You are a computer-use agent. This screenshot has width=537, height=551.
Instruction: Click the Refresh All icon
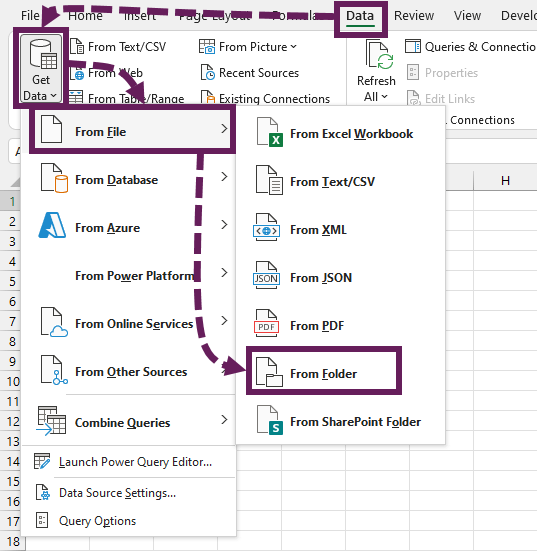(x=379, y=54)
